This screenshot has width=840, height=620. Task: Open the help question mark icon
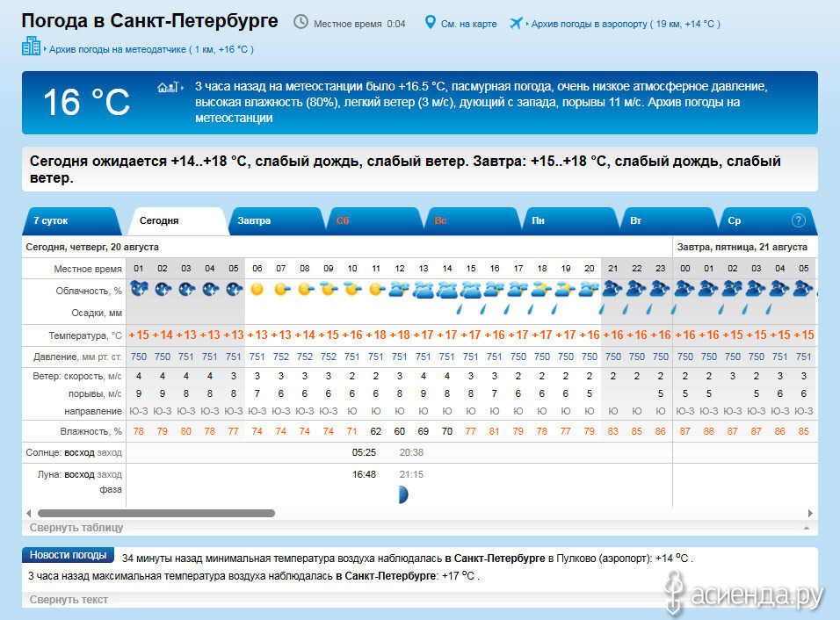[x=798, y=220]
